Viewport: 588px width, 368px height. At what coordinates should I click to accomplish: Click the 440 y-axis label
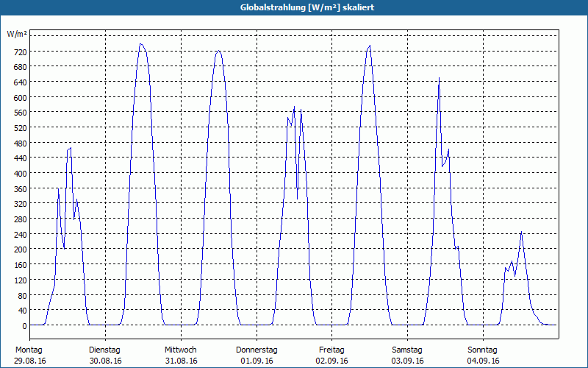[21, 159]
